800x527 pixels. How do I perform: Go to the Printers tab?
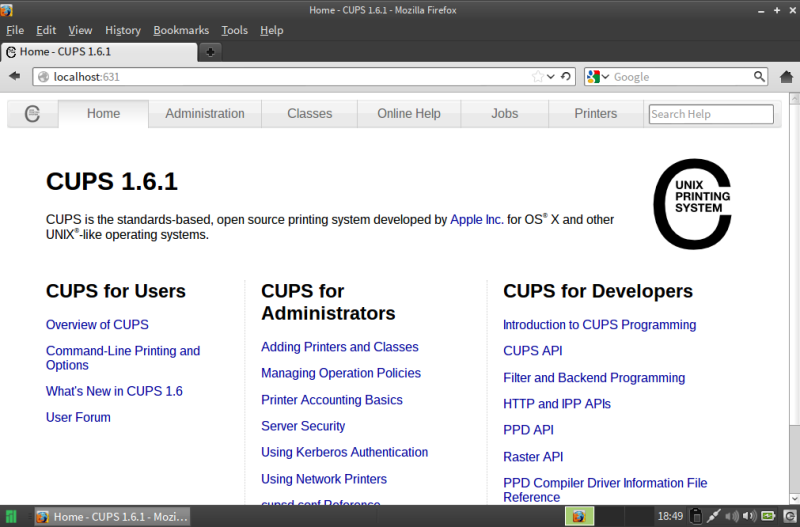point(595,113)
